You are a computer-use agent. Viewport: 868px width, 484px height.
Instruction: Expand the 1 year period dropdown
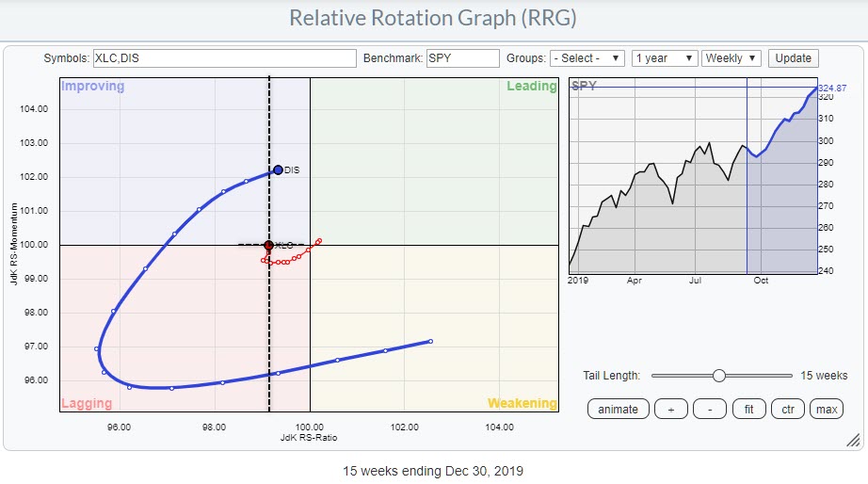coord(665,58)
